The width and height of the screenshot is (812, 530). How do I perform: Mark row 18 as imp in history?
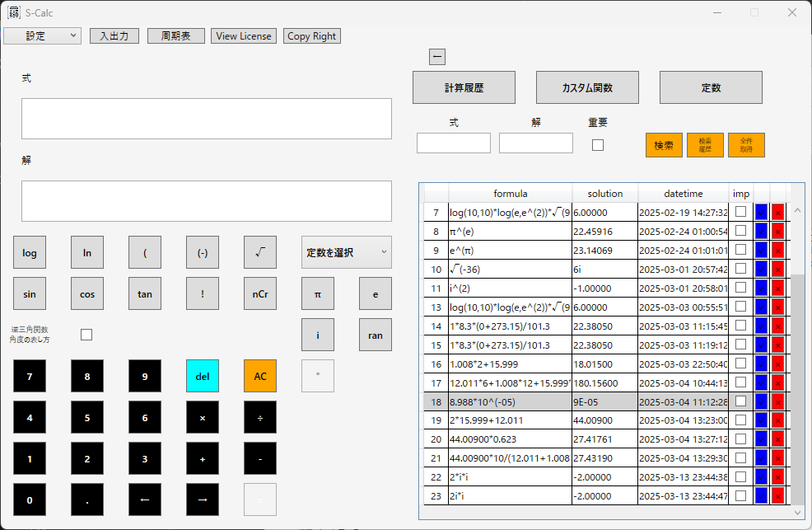pos(740,401)
